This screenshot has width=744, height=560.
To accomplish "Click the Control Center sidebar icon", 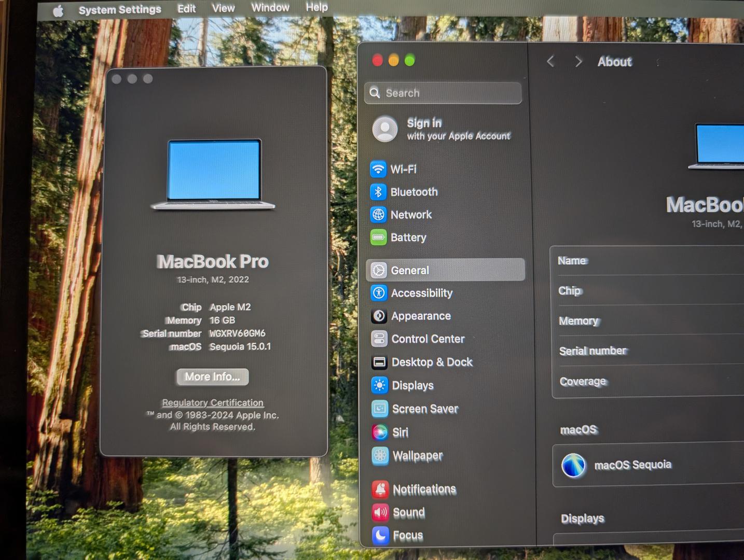I will tap(379, 339).
